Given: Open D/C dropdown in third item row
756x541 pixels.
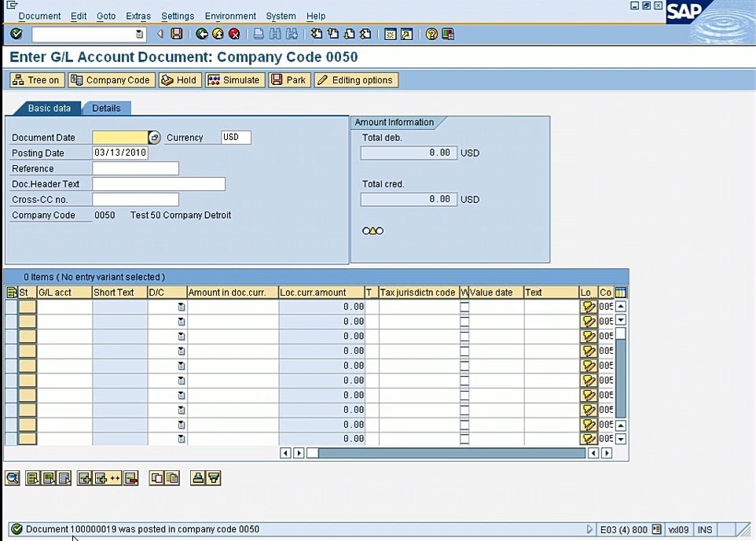Looking at the screenshot, I should click(182, 336).
